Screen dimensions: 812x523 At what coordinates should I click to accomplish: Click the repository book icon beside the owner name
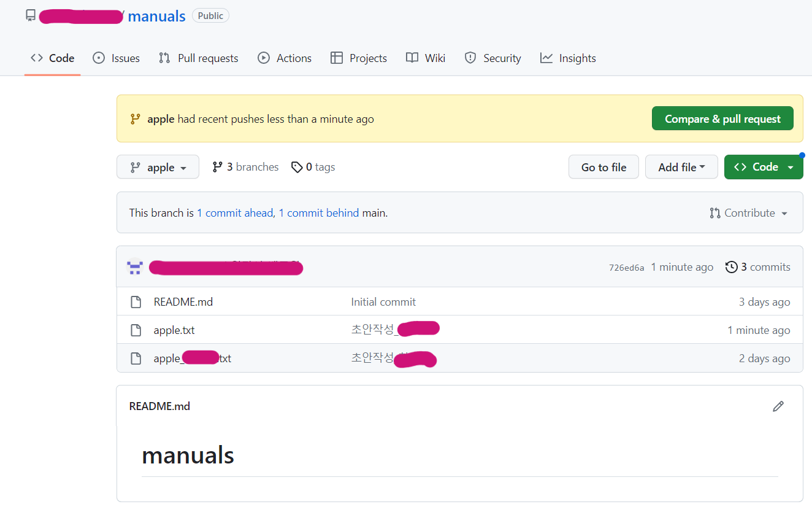point(31,16)
